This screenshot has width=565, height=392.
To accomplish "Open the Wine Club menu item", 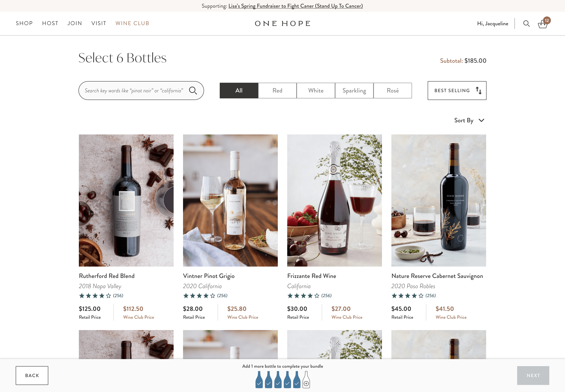I will coord(132,23).
